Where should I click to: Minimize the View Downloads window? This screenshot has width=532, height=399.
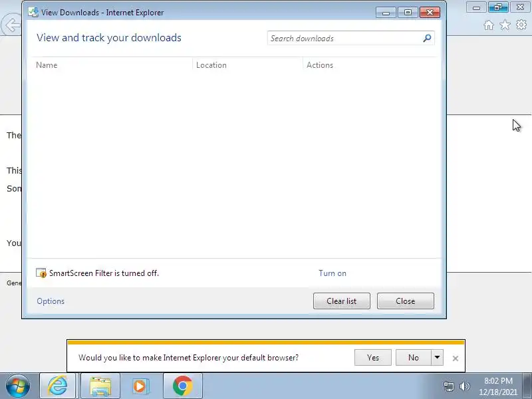pos(386,13)
